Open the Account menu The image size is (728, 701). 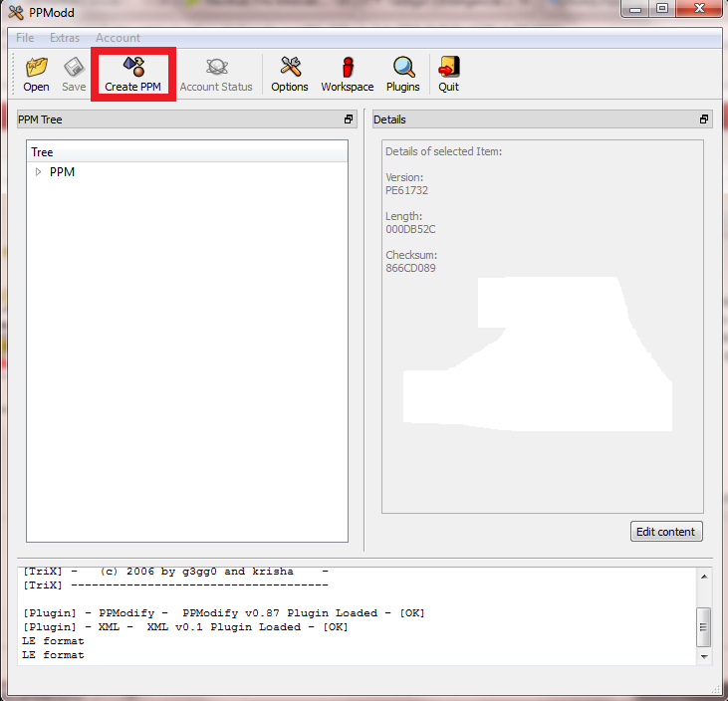point(118,38)
